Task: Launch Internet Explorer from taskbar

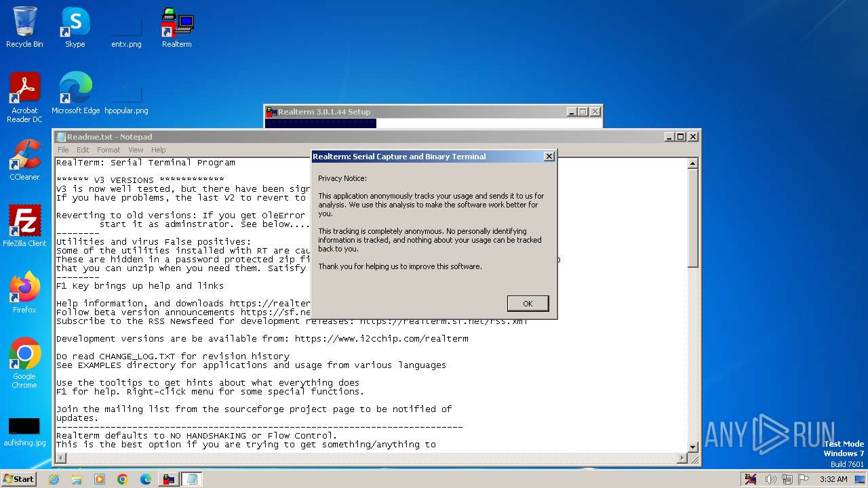Action: pyautogui.click(x=54, y=479)
